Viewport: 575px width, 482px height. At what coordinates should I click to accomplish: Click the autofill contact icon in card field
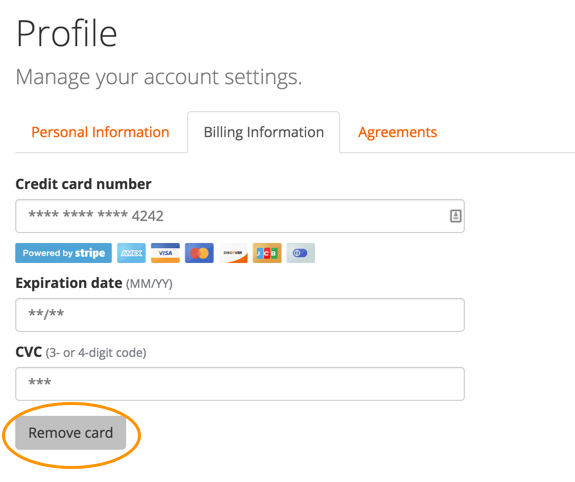pos(455,216)
